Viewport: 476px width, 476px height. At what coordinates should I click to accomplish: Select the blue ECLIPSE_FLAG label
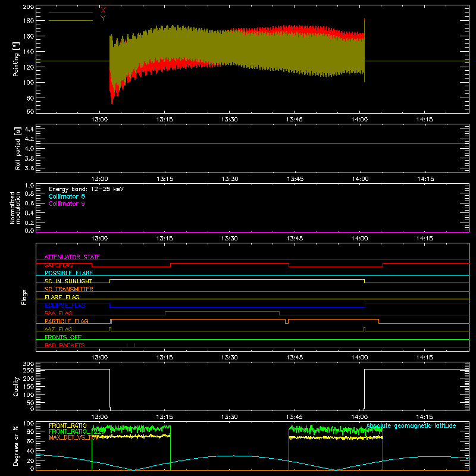tap(65, 305)
